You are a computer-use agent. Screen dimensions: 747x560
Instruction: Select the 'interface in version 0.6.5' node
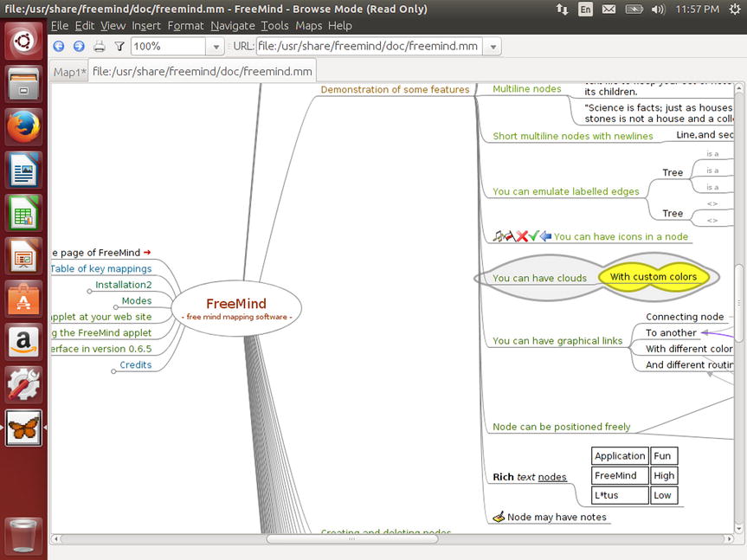tap(101, 349)
